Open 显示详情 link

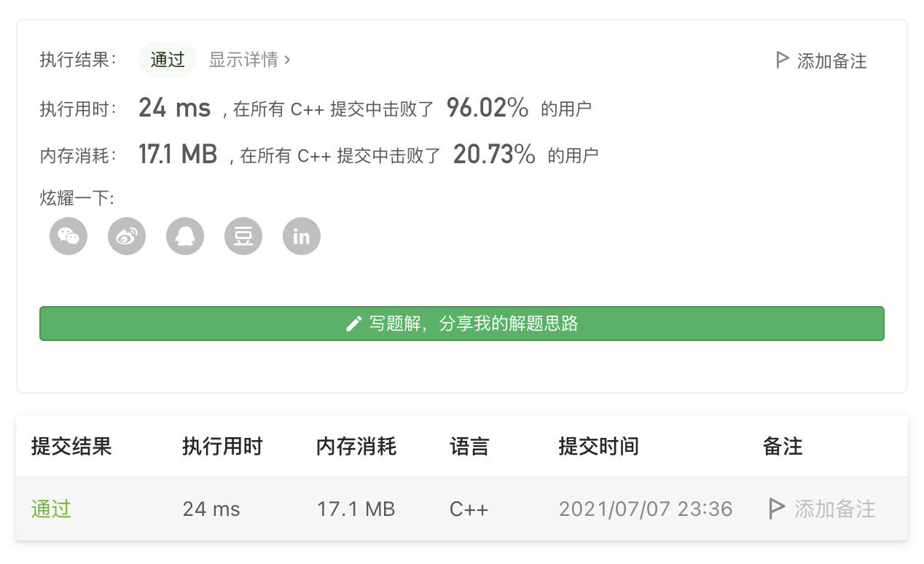250,60
